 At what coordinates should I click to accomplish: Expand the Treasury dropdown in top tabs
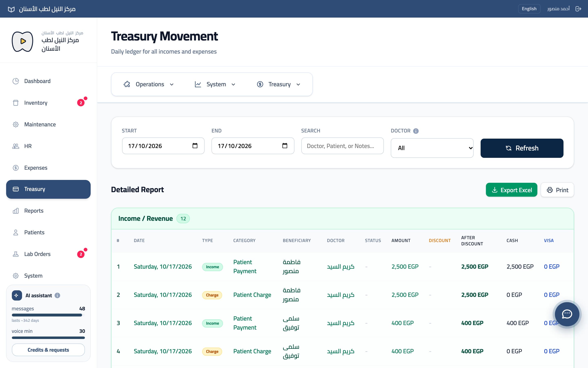point(279,84)
